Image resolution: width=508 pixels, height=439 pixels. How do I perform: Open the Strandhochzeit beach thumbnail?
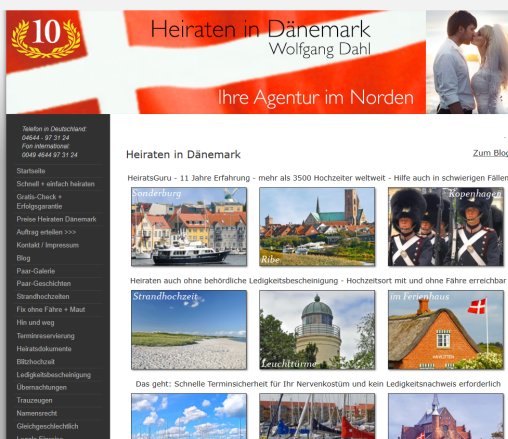coord(189,330)
